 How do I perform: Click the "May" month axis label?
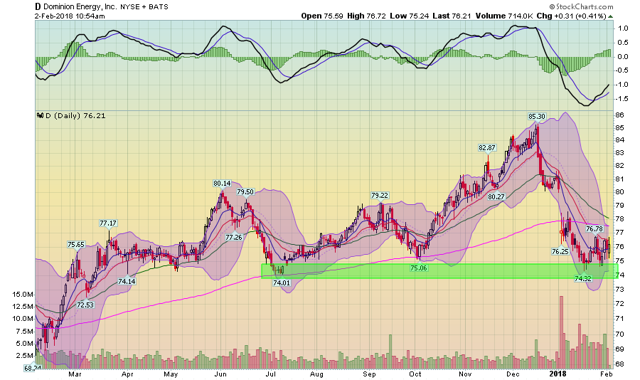click(x=171, y=374)
